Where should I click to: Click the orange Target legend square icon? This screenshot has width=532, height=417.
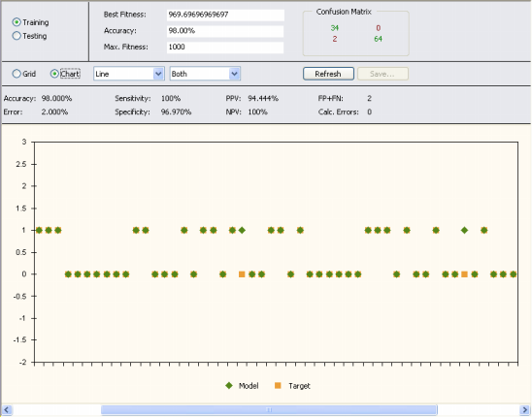278,385
